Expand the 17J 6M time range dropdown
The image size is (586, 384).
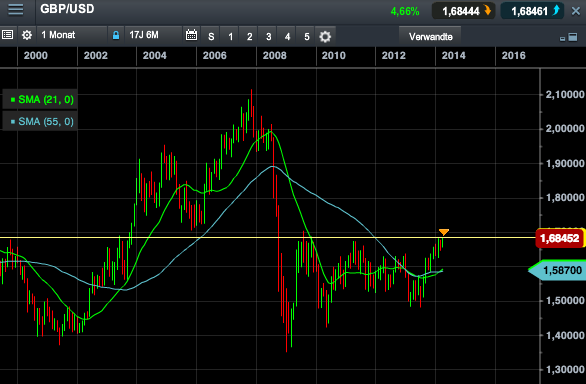pyautogui.click(x=154, y=36)
